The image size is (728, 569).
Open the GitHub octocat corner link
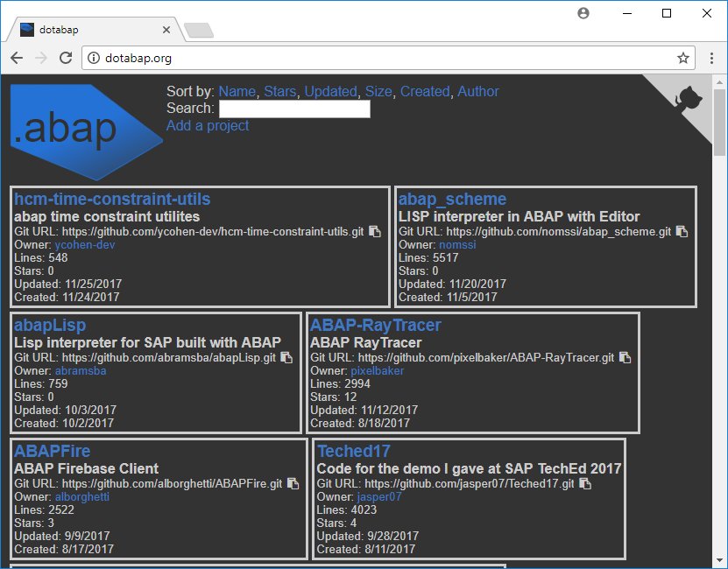(687, 97)
